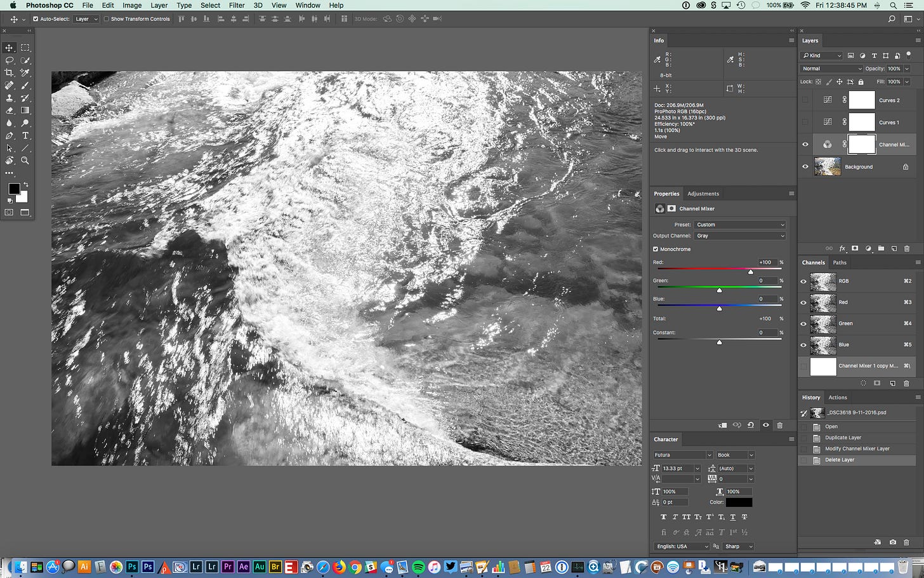Open the Preset dropdown in Properties
The height and width of the screenshot is (578, 924).
click(x=740, y=225)
